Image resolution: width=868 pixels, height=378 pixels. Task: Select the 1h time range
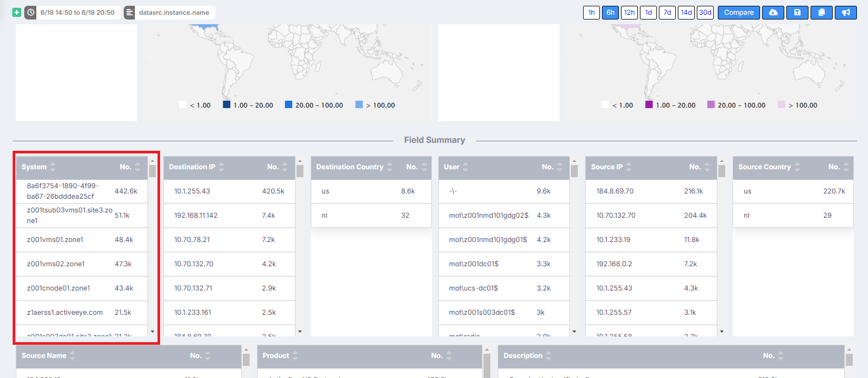tap(591, 12)
